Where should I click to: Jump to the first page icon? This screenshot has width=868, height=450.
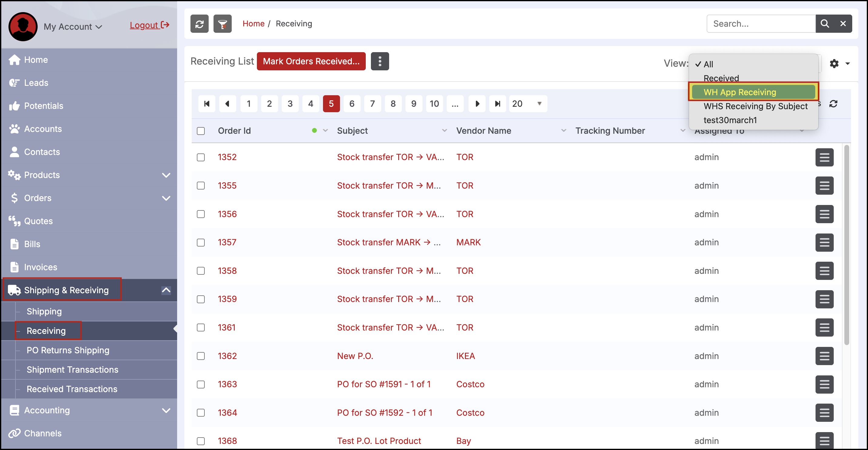click(207, 104)
